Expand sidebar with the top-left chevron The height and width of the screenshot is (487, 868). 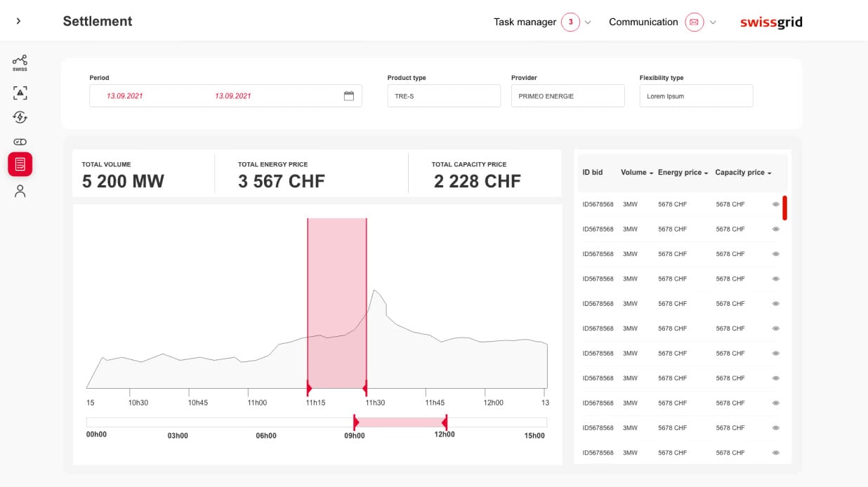click(x=18, y=21)
